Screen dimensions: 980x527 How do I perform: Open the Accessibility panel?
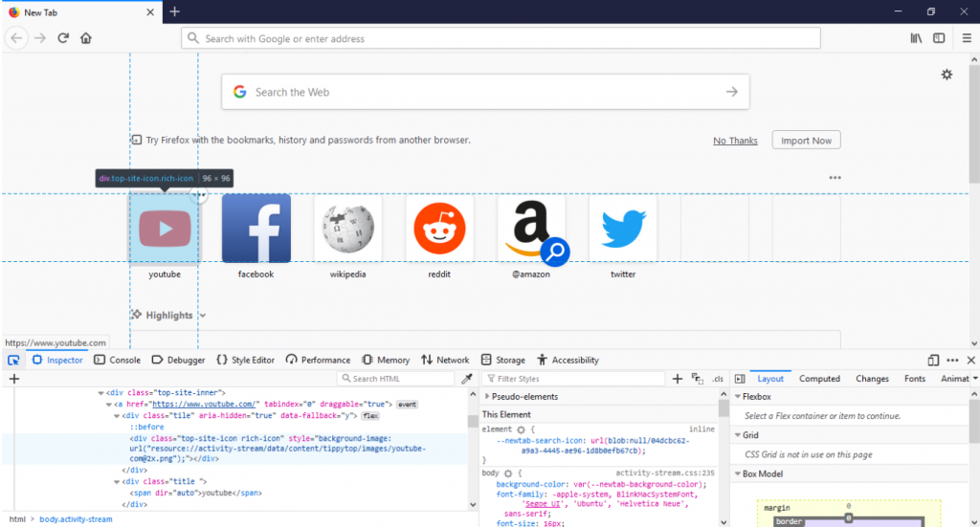point(568,361)
